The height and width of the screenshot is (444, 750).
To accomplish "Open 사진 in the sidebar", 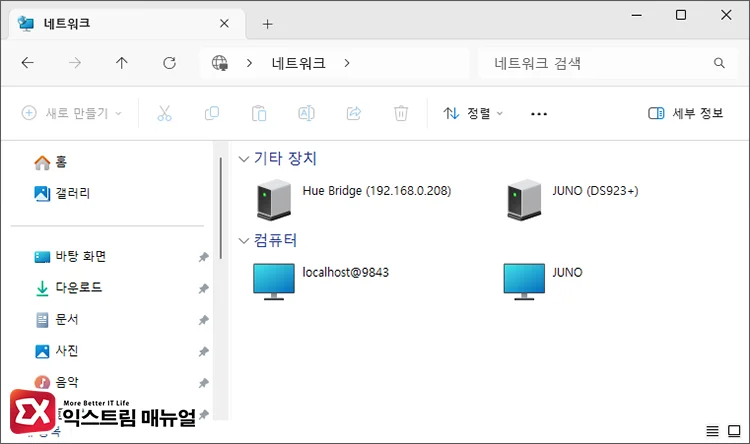I will [56, 351].
